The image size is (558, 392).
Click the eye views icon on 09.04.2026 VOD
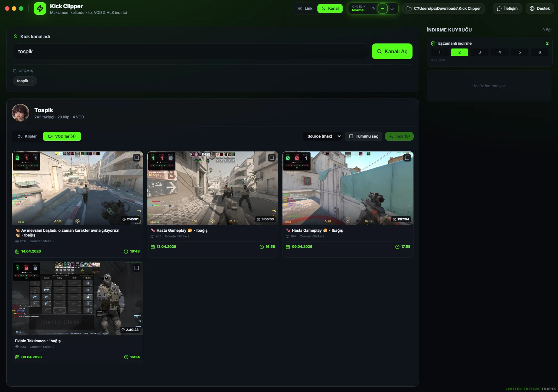coord(288,236)
